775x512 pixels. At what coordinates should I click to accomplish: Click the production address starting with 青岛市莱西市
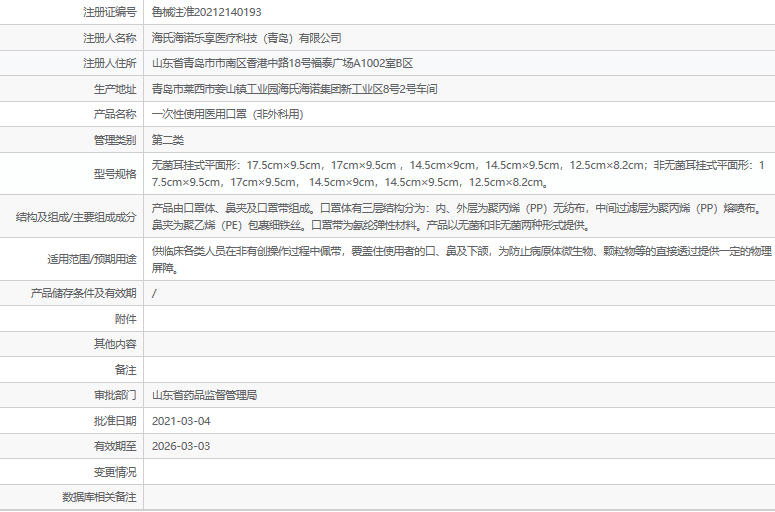[x=294, y=89]
